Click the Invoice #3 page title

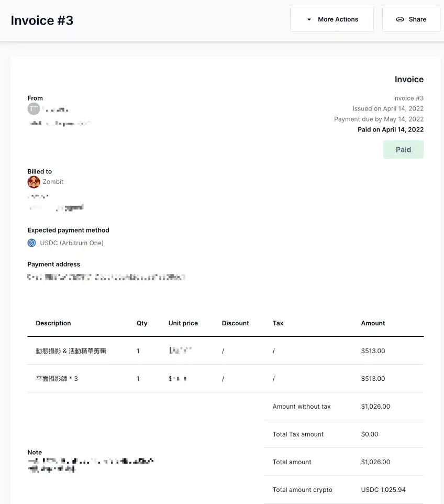point(42,20)
